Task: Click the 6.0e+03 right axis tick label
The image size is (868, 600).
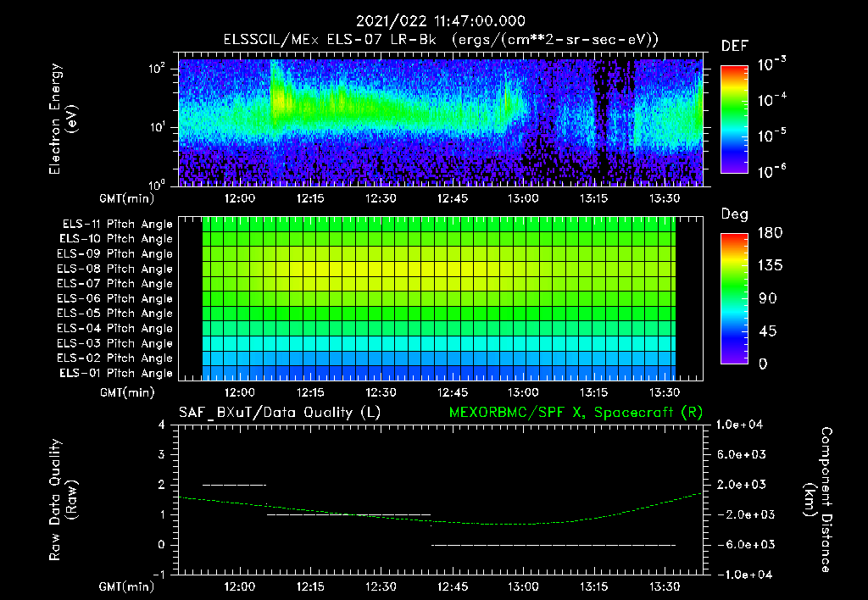Action: [x=741, y=455]
